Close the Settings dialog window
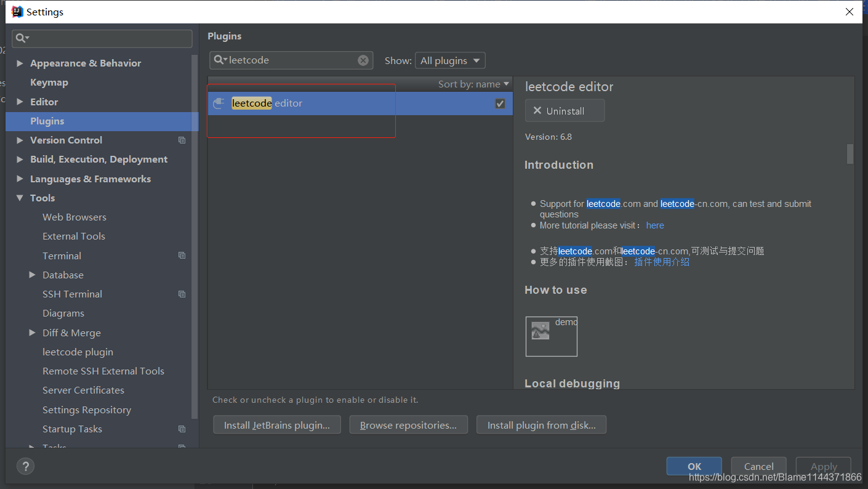 (850, 12)
